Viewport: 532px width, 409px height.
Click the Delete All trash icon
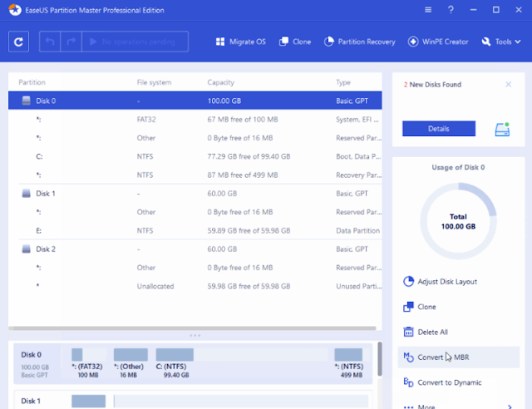point(408,332)
